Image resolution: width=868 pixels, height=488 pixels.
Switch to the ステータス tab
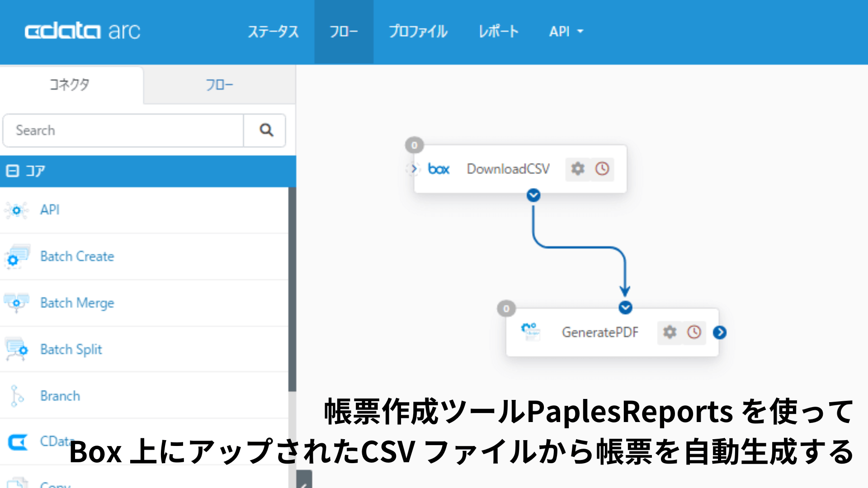coord(273,31)
